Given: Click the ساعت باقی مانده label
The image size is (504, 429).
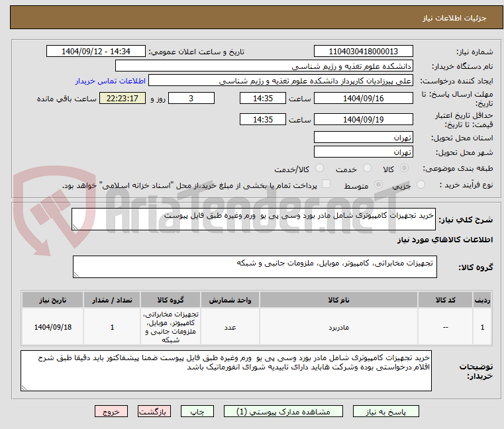Looking at the screenshot, I should (x=66, y=99).
